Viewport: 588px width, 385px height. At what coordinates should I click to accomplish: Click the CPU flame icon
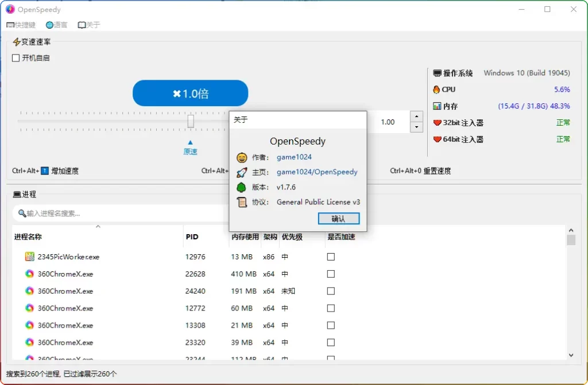coord(436,90)
